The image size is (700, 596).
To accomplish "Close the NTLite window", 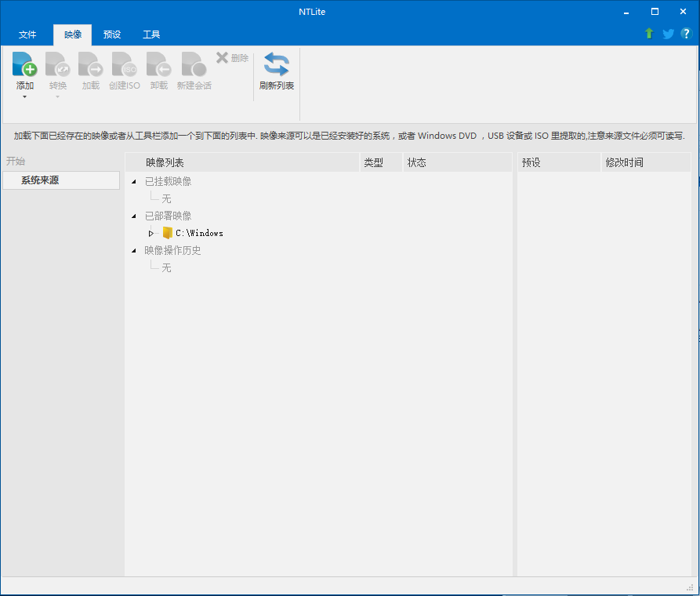I will pyautogui.click(x=683, y=12).
